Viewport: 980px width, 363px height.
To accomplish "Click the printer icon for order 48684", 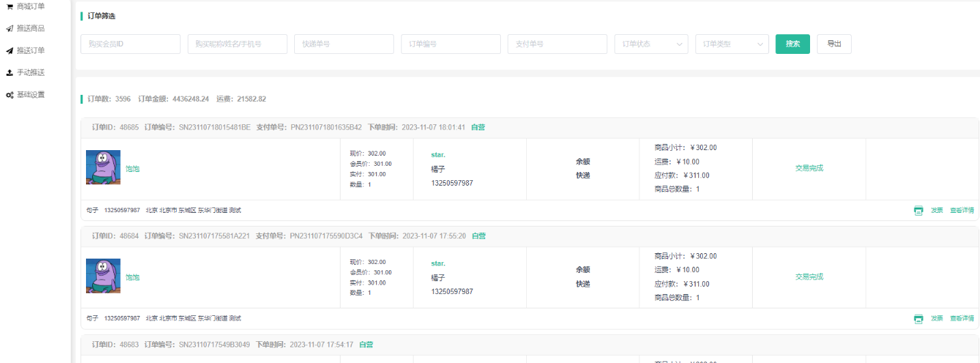I will coord(919,319).
